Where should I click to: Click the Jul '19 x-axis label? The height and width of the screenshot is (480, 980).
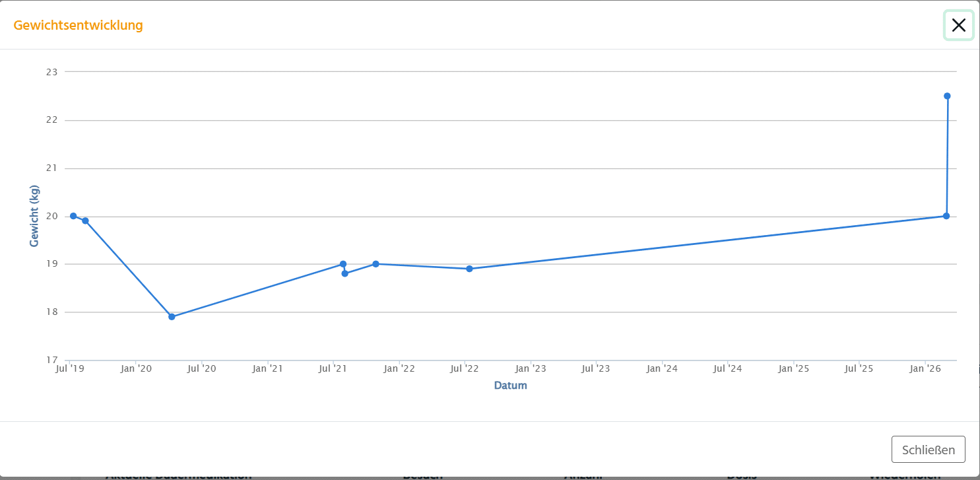[69, 369]
